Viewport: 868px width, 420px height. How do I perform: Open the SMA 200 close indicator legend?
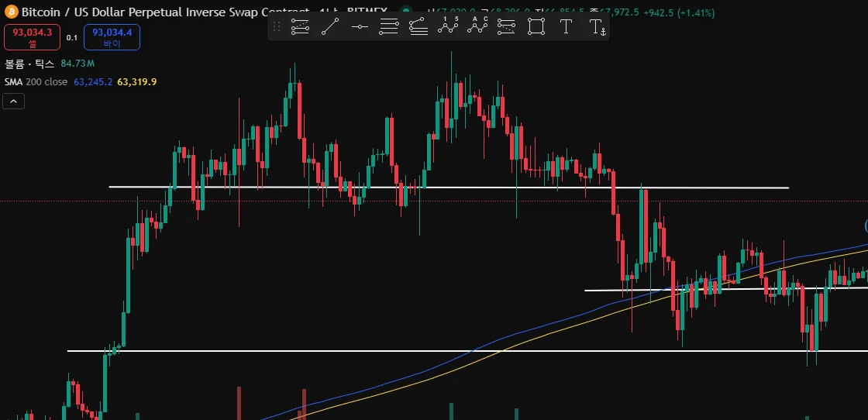pos(36,82)
